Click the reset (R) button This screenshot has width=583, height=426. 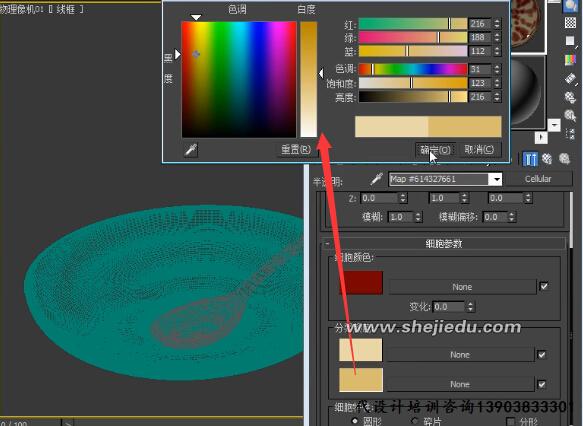pos(296,149)
